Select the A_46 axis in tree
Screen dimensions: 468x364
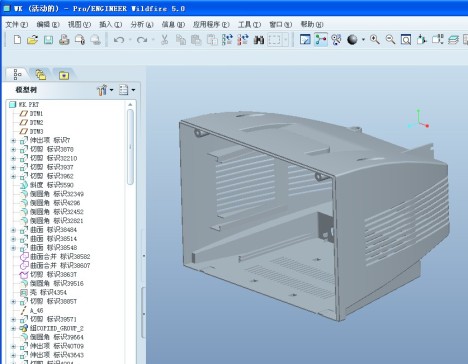(32, 310)
